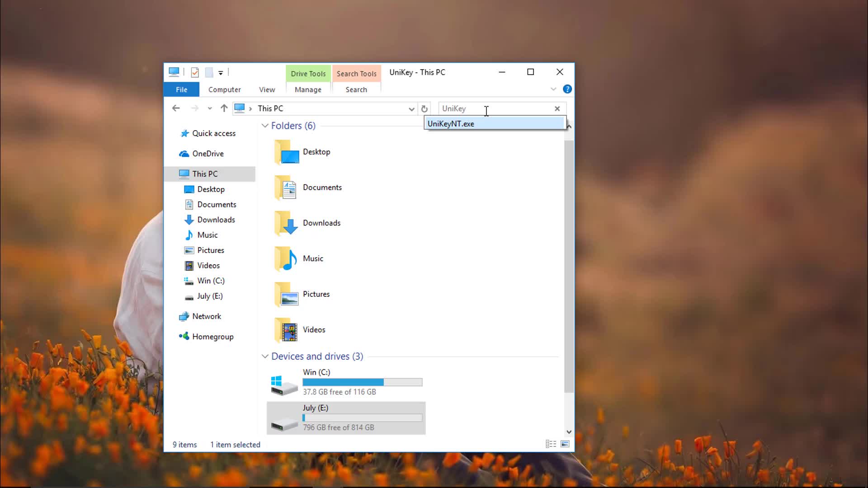Image resolution: width=868 pixels, height=488 pixels.
Task: Open the Manage tab under Drive Tools
Action: 308,89
